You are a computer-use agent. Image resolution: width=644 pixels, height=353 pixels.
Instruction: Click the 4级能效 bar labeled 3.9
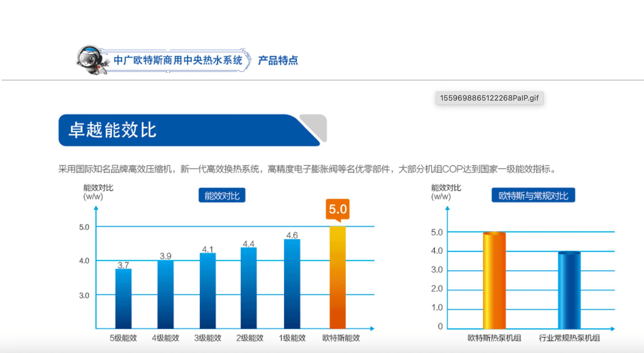[165, 294]
